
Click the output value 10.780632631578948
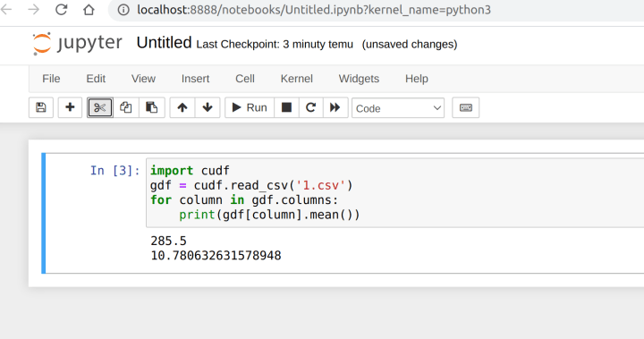point(216,256)
